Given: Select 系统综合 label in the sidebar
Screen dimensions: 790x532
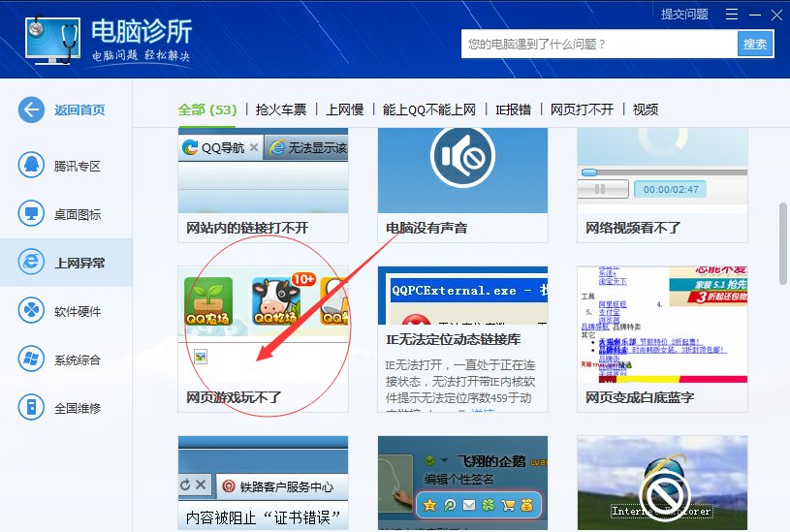Looking at the screenshot, I should pos(78,360).
